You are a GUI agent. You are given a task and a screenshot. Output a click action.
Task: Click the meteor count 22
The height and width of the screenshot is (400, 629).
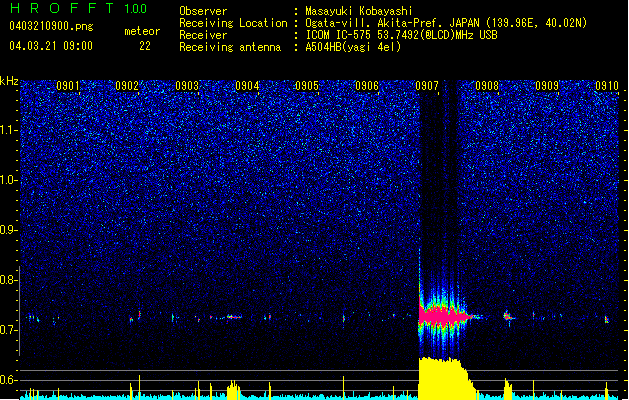click(x=145, y=46)
